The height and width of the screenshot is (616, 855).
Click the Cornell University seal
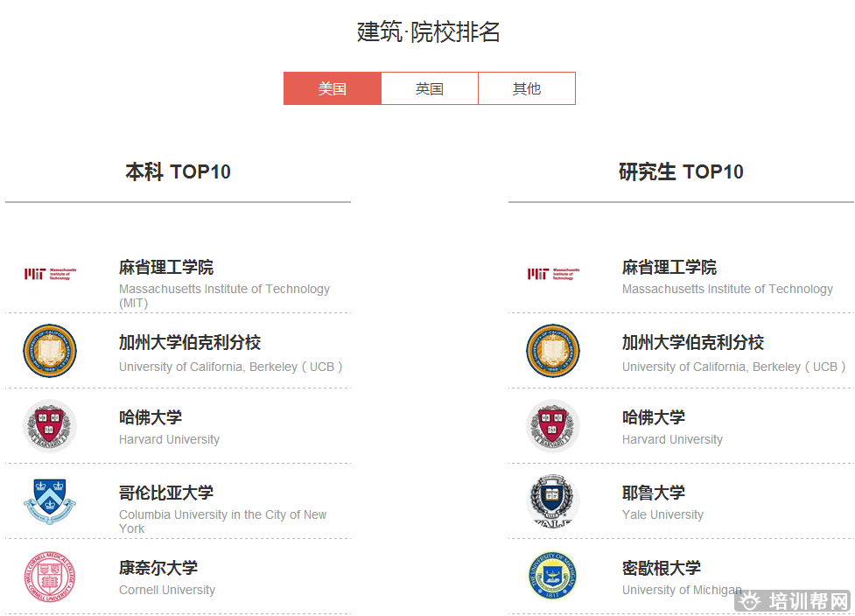point(50,577)
